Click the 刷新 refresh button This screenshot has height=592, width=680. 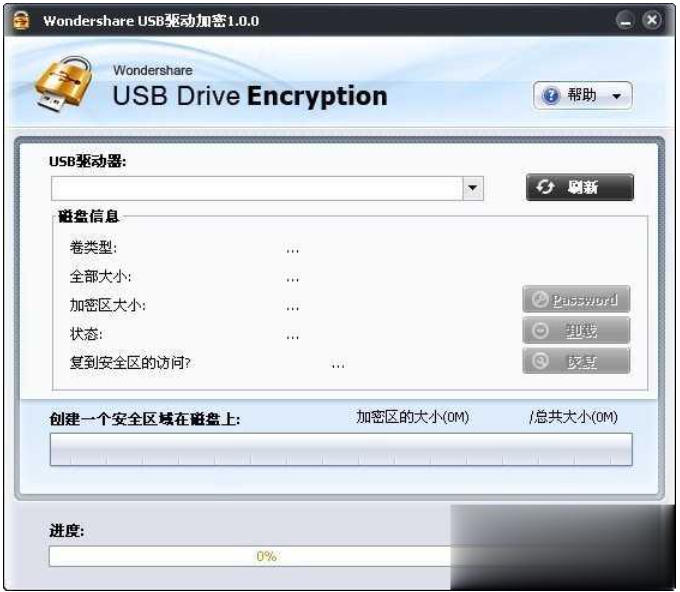[580, 187]
